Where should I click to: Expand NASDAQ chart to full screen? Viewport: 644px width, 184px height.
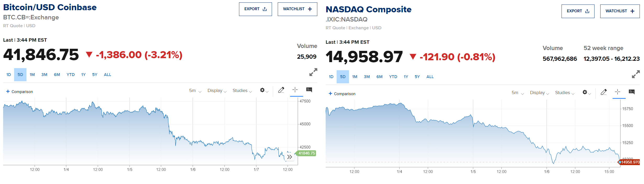tap(636, 74)
